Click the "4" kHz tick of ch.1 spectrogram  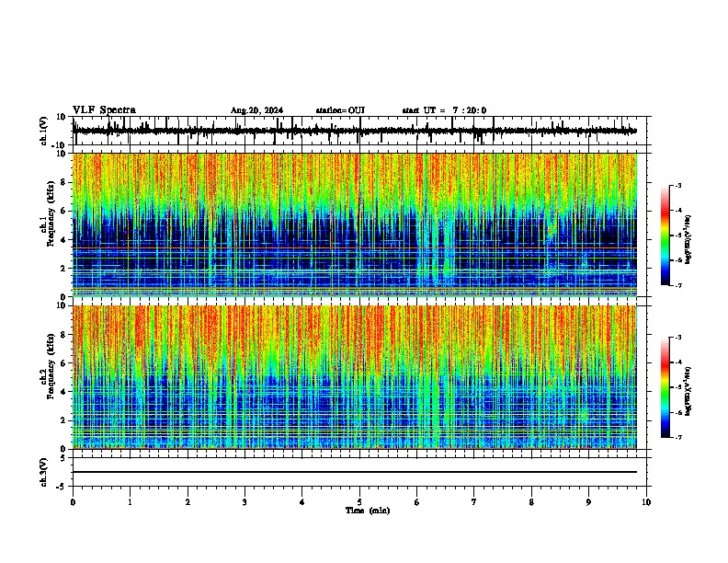coord(64,240)
